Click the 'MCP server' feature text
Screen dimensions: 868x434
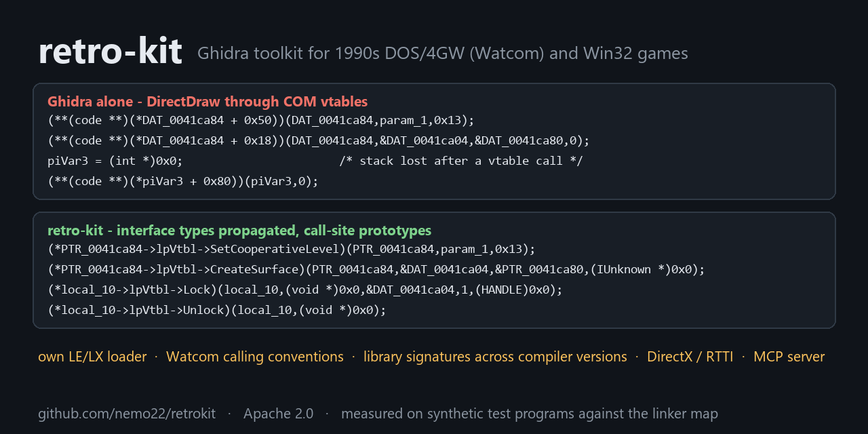[x=789, y=357]
